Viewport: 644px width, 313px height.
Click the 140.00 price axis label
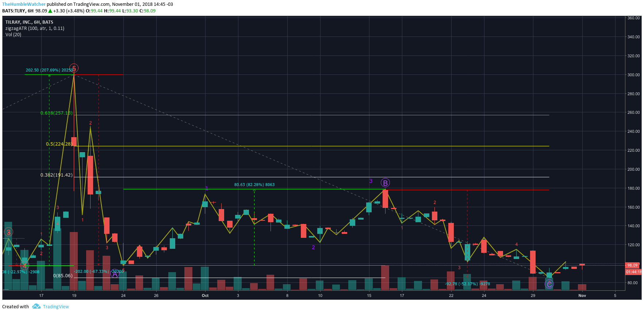coord(633,226)
